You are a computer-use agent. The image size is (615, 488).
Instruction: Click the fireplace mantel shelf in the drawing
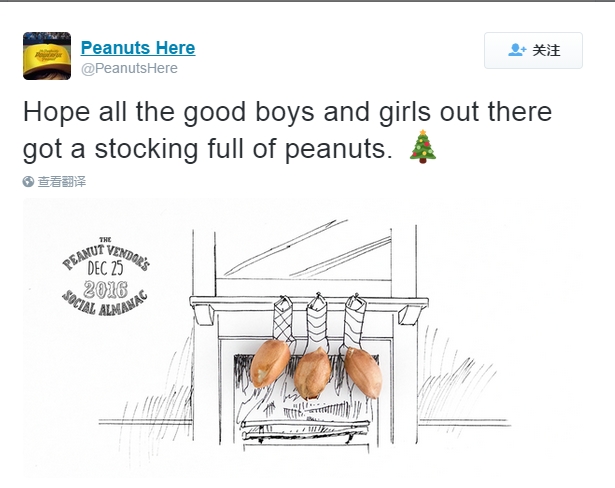pyautogui.click(x=310, y=303)
